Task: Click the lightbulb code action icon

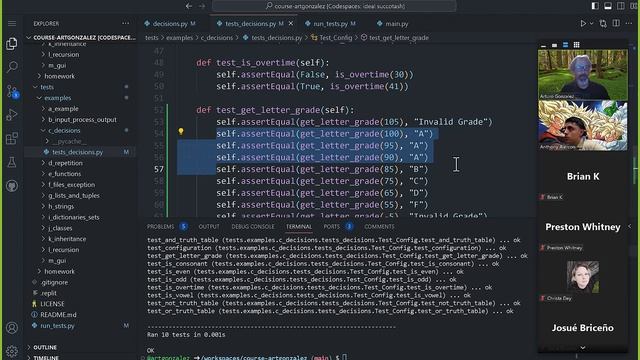Action: pyautogui.click(x=181, y=131)
